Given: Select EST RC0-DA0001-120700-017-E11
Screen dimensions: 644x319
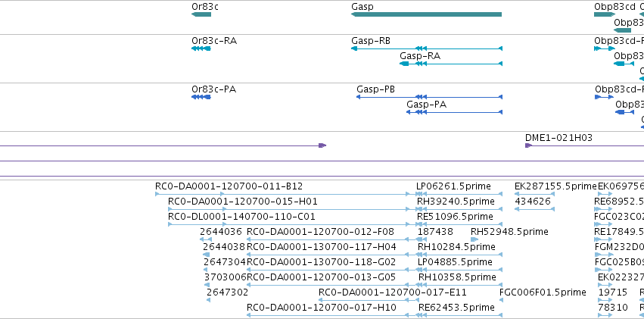Looking at the screenshot, I should 393,292.
